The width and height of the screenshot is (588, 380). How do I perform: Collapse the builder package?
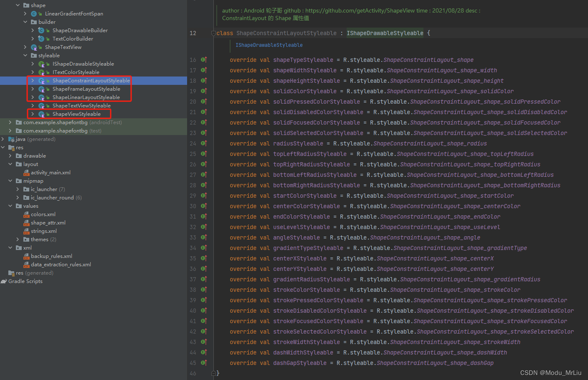click(x=25, y=22)
